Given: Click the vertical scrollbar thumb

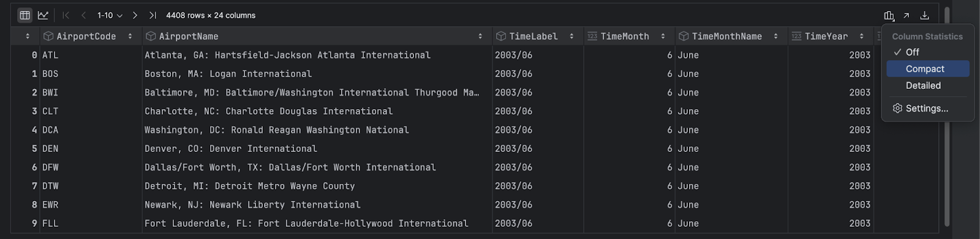Looking at the screenshot, I should pyautogui.click(x=947, y=116).
